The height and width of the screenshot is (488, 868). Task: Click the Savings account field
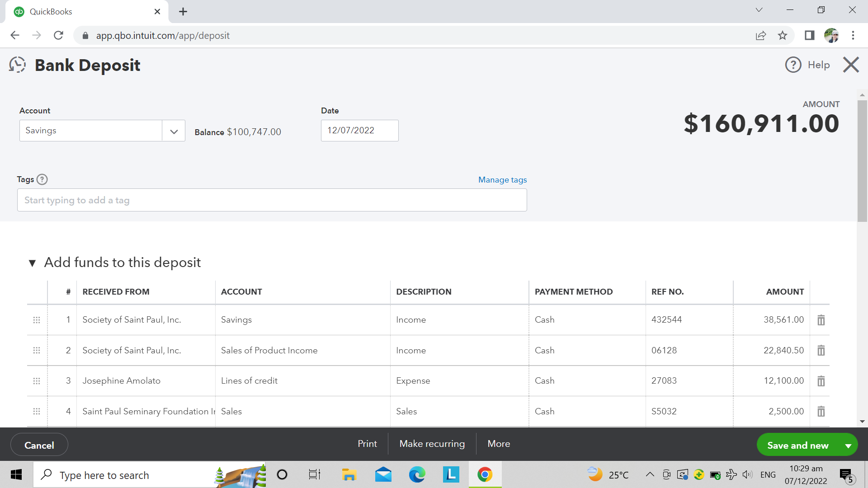pyautogui.click(x=90, y=131)
